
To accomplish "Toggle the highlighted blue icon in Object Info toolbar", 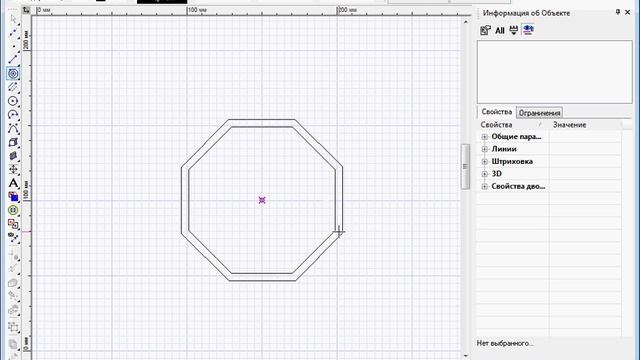I will (528, 30).
